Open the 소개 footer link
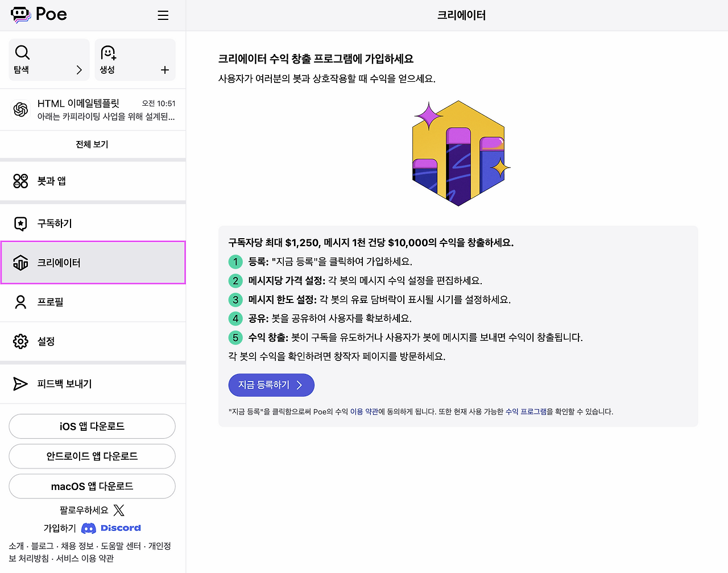 pyautogui.click(x=16, y=546)
